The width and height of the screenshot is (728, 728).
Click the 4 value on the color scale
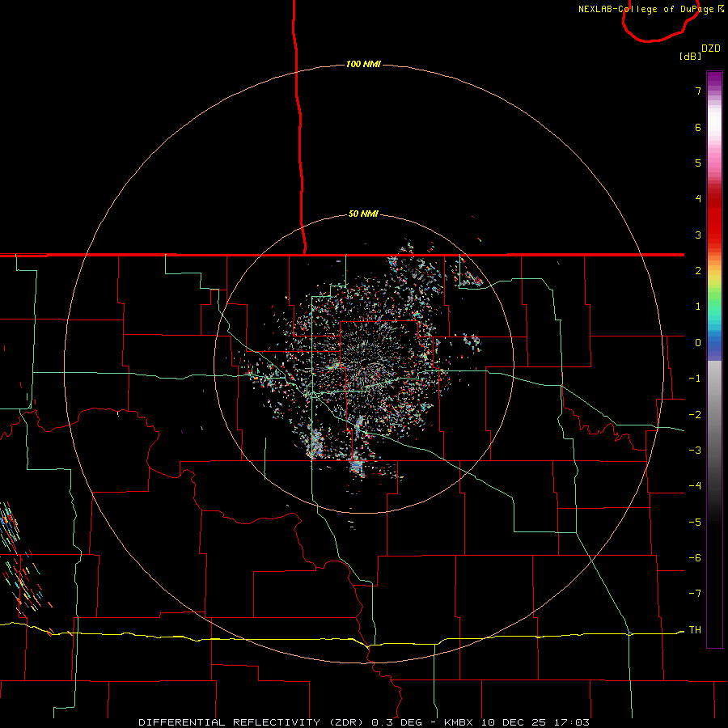click(698, 199)
